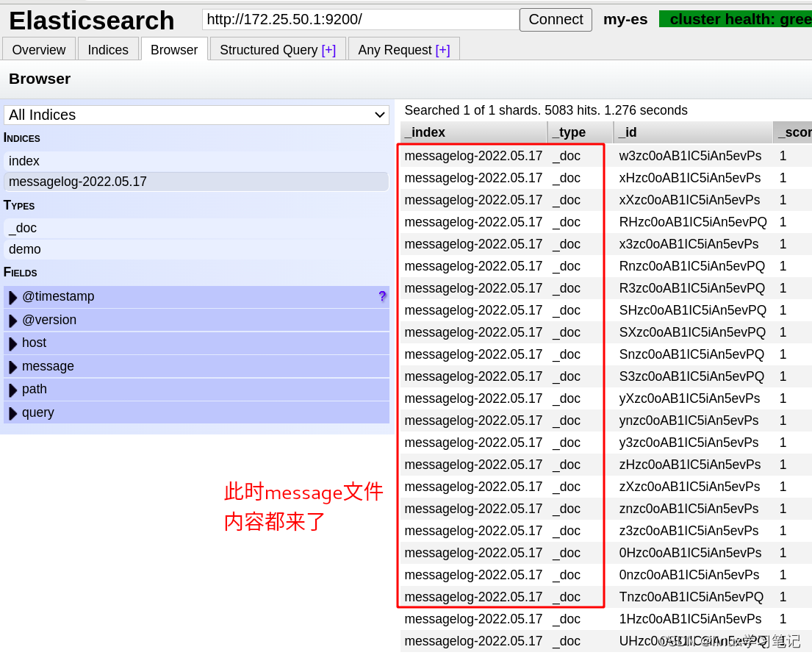812x655 pixels.
Task: Expand the path field
Action: point(13,390)
